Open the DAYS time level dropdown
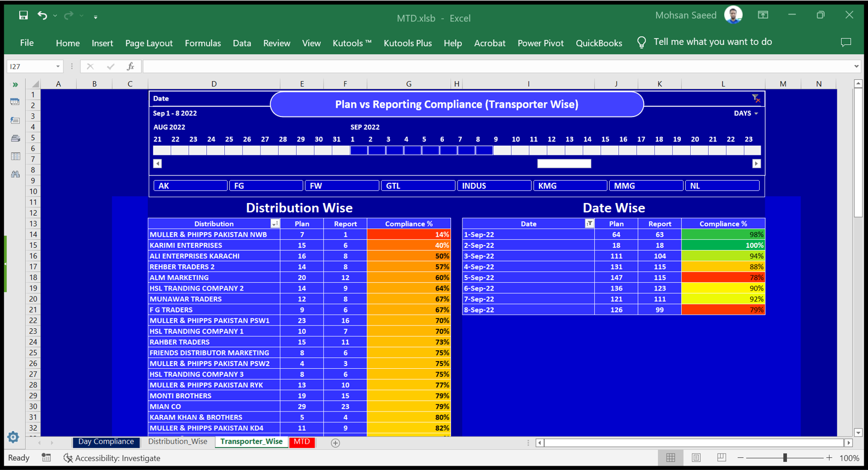 pos(746,113)
